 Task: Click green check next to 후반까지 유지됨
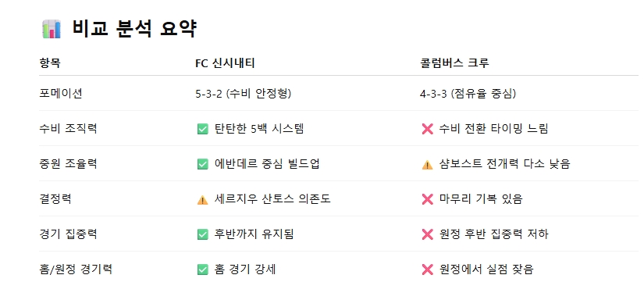(202, 234)
